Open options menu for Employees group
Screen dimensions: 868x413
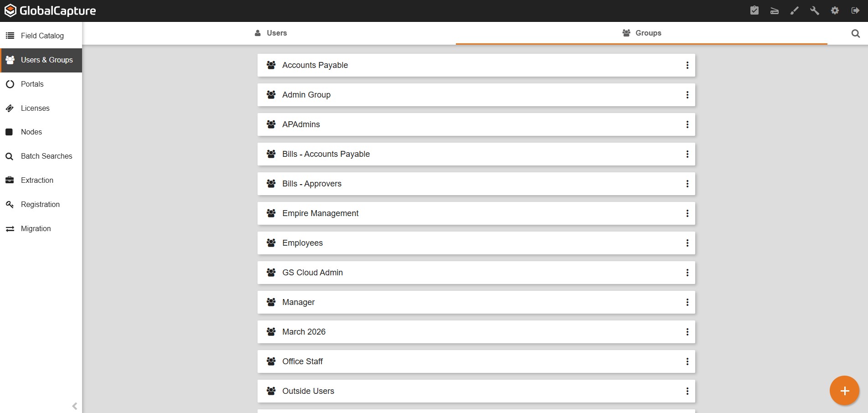687,243
